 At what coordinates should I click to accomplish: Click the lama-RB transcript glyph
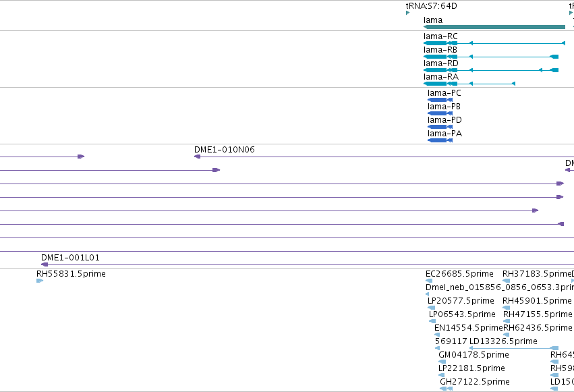click(x=491, y=57)
